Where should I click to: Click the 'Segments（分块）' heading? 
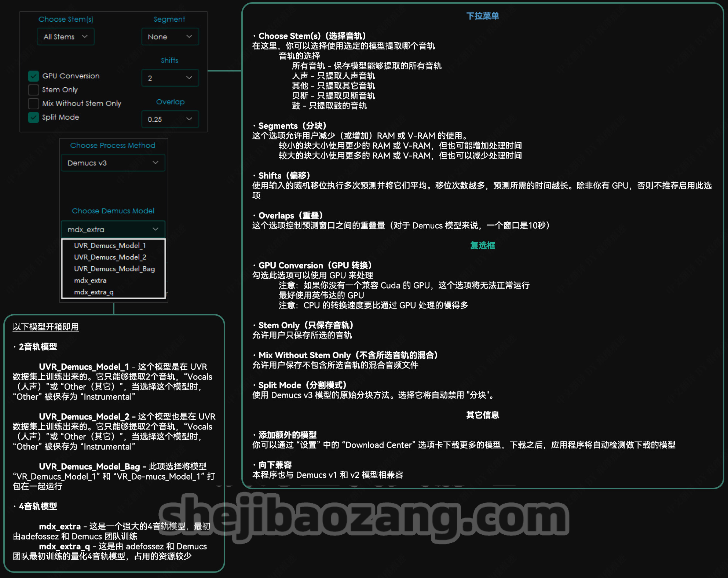pyautogui.click(x=292, y=126)
